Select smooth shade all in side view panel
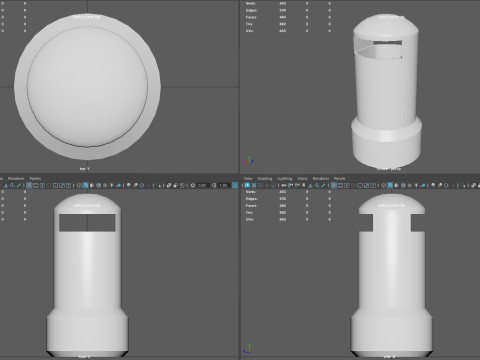The width and height of the screenshot is (480, 360). (390, 185)
